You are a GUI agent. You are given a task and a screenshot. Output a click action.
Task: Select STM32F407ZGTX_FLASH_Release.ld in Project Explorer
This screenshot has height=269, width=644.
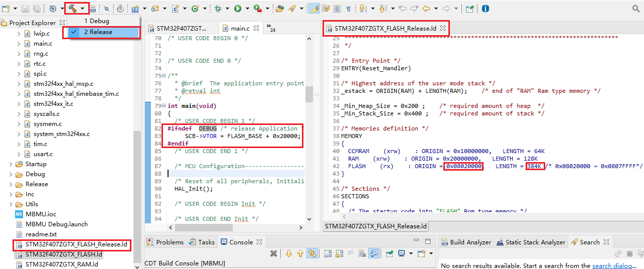coord(76,244)
